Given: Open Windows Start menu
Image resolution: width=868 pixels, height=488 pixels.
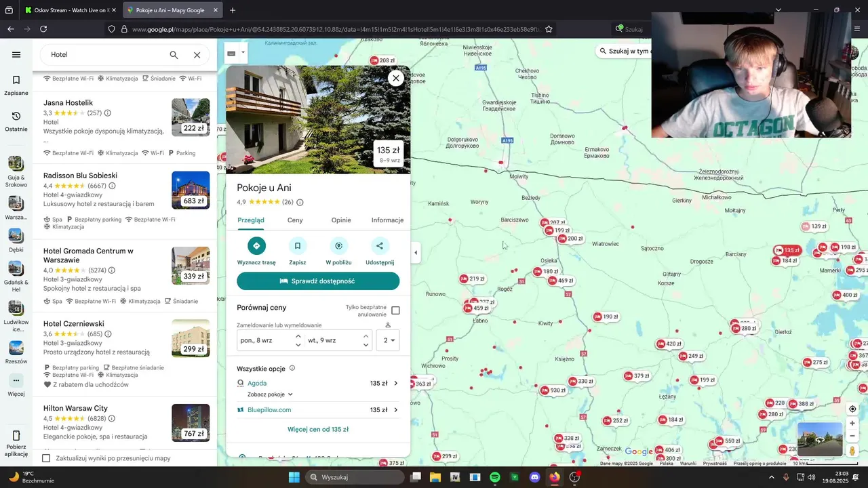Looking at the screenshot, I should tap(294, 477).
